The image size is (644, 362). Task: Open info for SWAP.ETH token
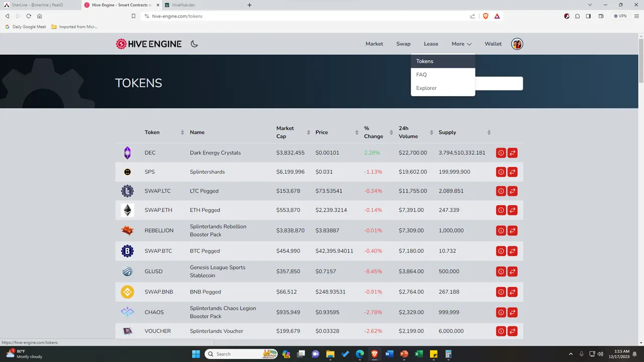click(x=501, y=210)
